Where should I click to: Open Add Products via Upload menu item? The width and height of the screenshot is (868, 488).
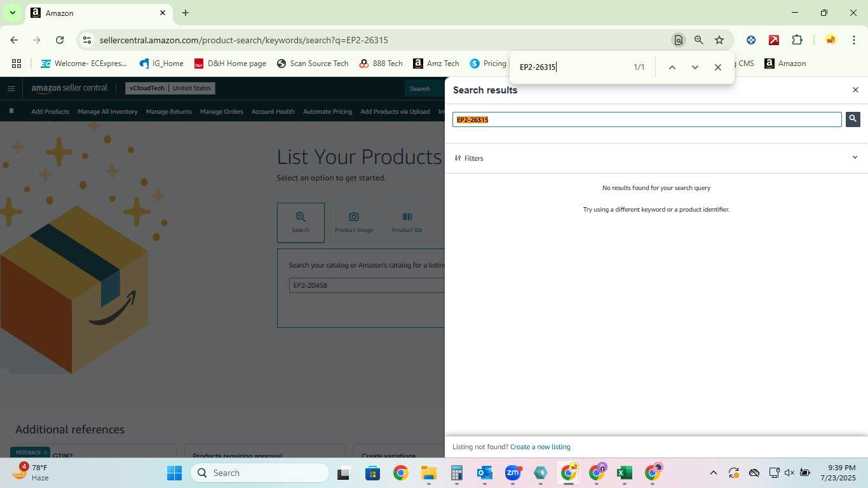pos(395,111)
